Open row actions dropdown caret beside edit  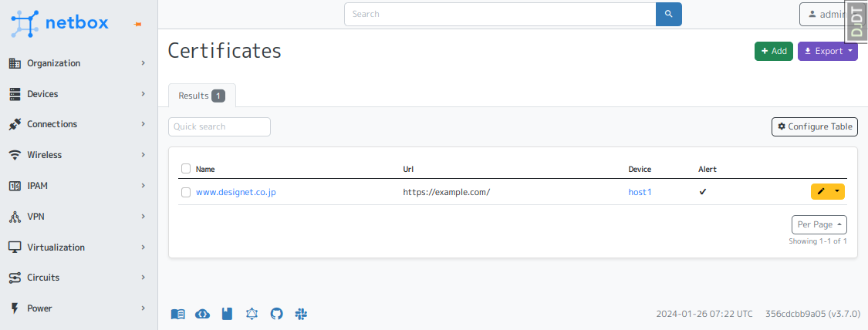[x=838, y=191]
